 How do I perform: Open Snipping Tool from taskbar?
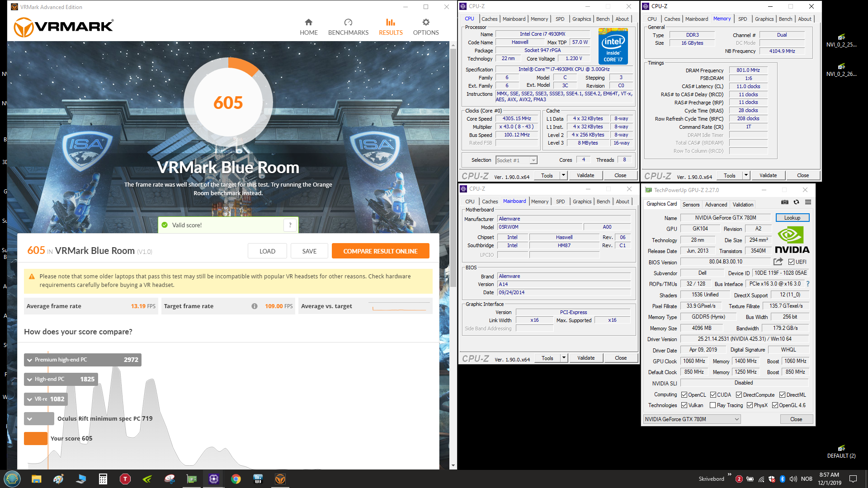pos(170,479)
